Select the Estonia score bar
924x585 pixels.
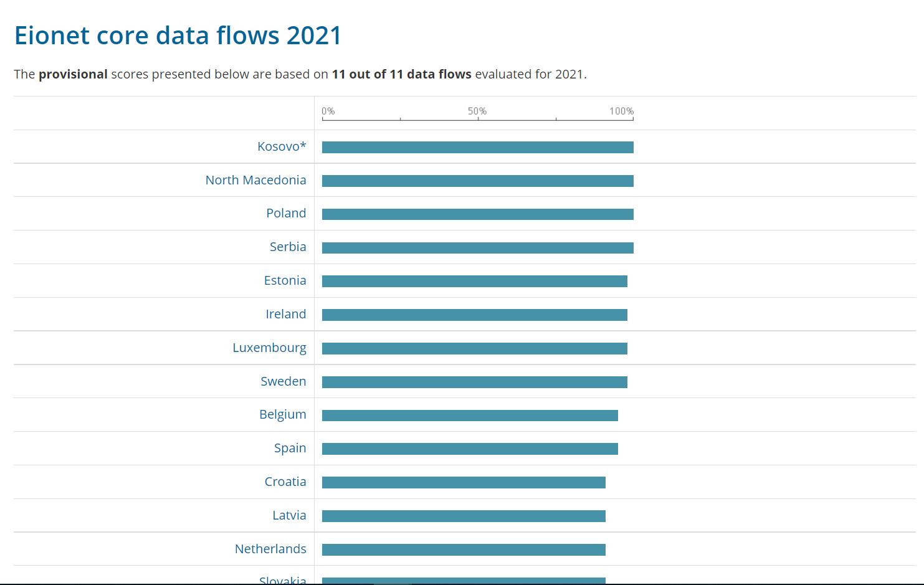(474, 282)
